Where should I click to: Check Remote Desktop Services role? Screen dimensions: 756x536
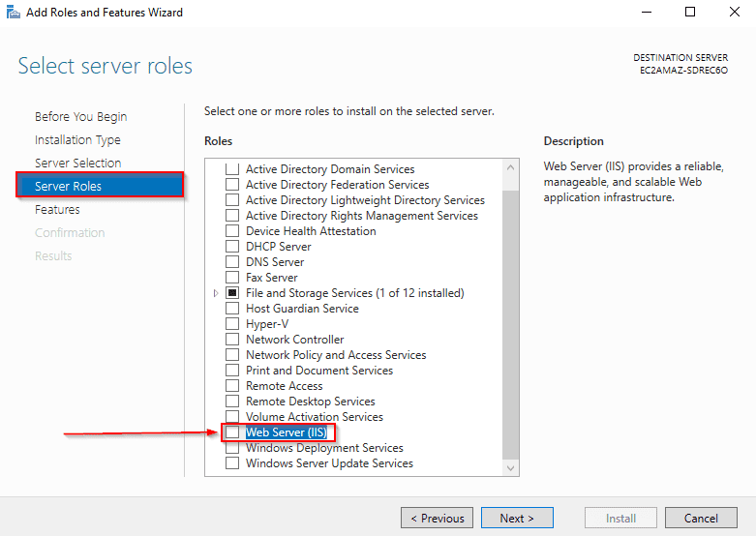(232, 402)
